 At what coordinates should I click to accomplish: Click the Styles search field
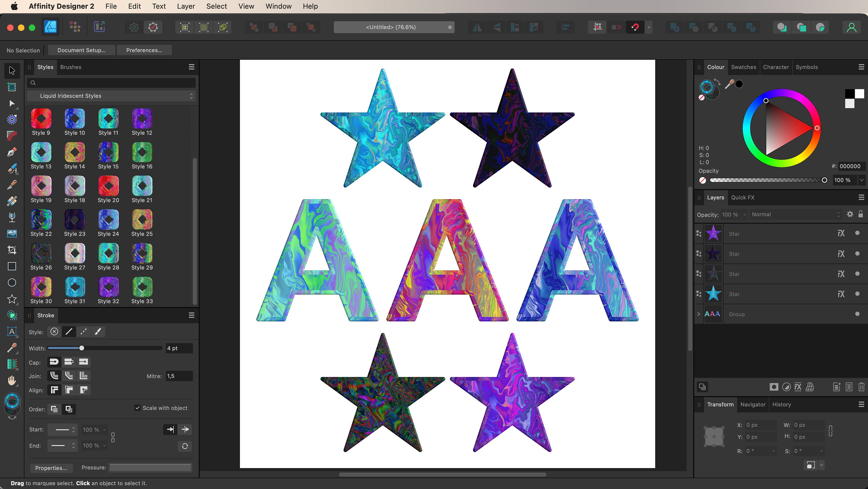[111, 83]
